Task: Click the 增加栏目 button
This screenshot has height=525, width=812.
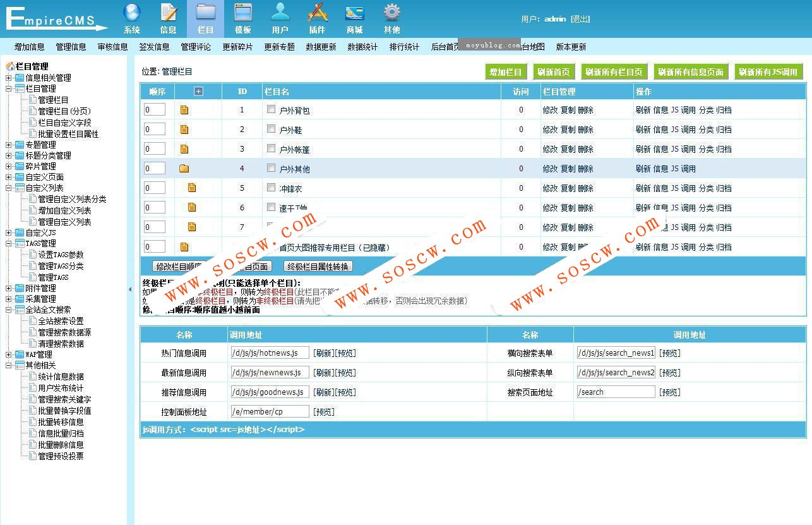Action: pyautogui.click(x=506, y=72)
